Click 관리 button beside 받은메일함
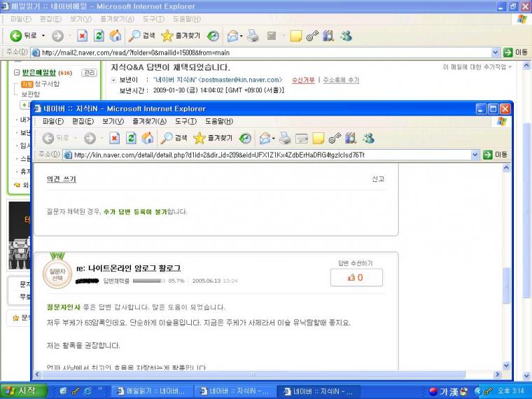Screen dimensions: 532x399 [x=89, y=73]
